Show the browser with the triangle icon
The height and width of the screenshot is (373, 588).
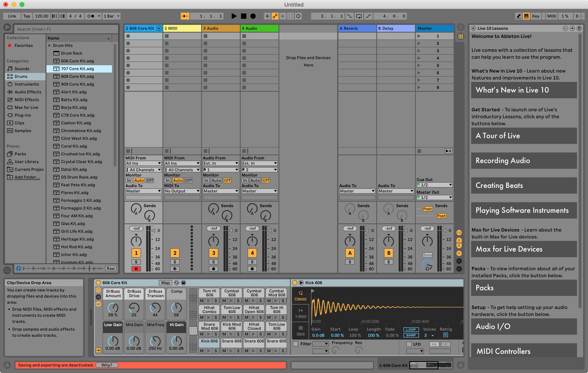[7, 27]
